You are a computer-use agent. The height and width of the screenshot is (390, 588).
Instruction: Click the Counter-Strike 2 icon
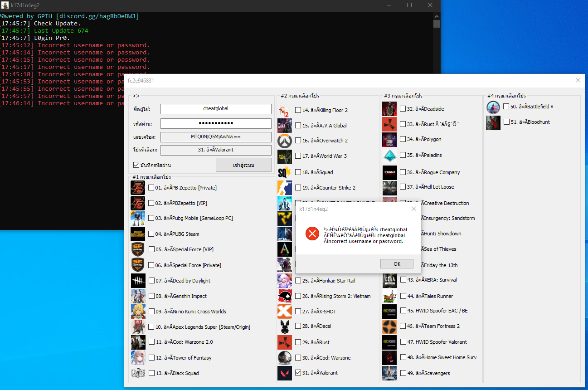click(x=285, y=188)
